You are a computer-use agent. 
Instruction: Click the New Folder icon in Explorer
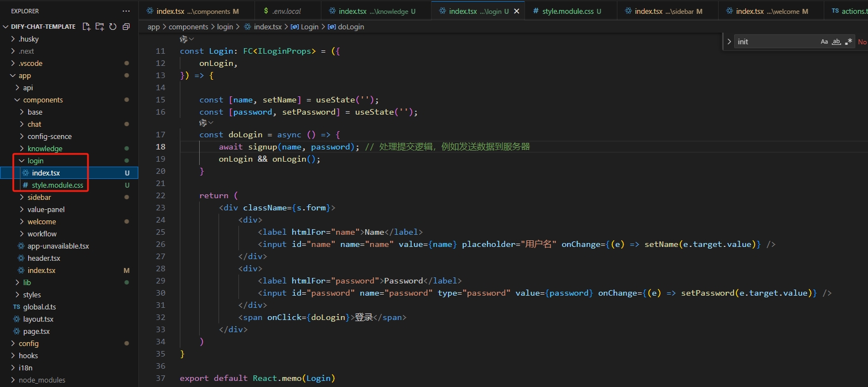coord(100,27)
